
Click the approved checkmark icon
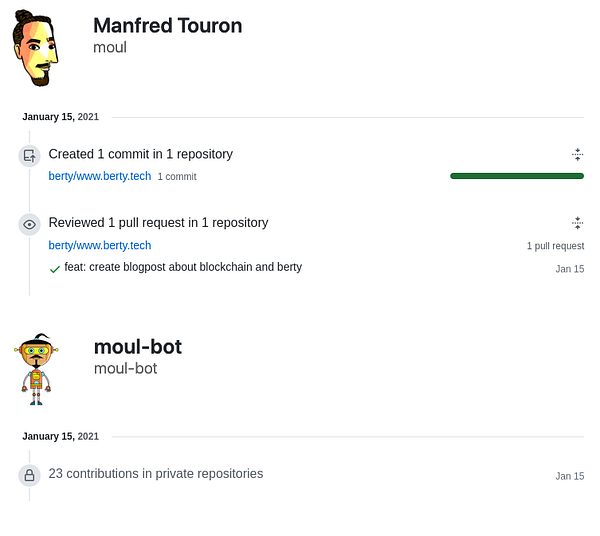point(55,268)
